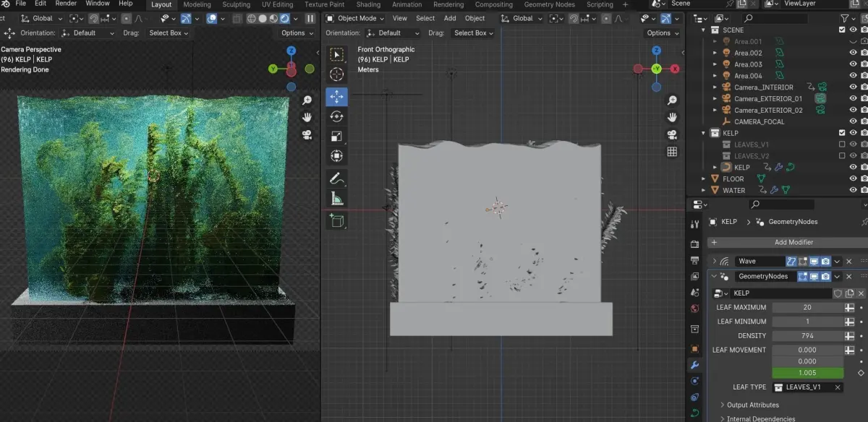868x422 pixels.
Task: Click the 3D Cursor tool
Action: tap(337, 74)
